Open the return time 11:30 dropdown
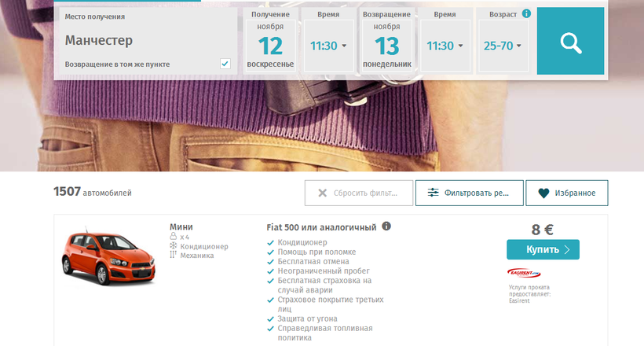644x346 pixels. [445, 46]
